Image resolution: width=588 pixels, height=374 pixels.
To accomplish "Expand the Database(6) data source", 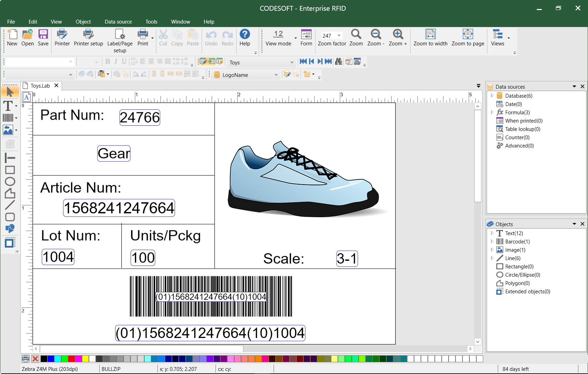I will click(493, 96).
